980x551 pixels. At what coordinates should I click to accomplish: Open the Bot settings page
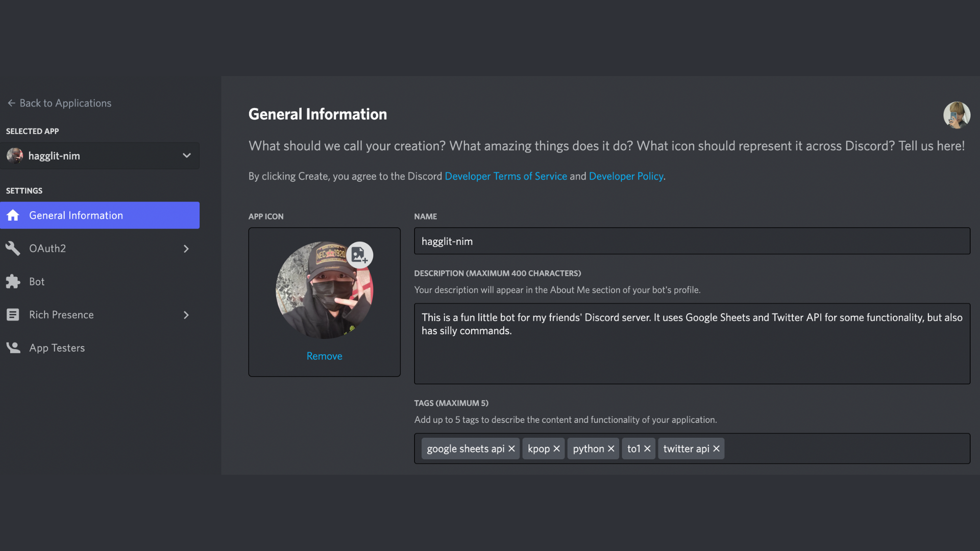pos(100,282)
